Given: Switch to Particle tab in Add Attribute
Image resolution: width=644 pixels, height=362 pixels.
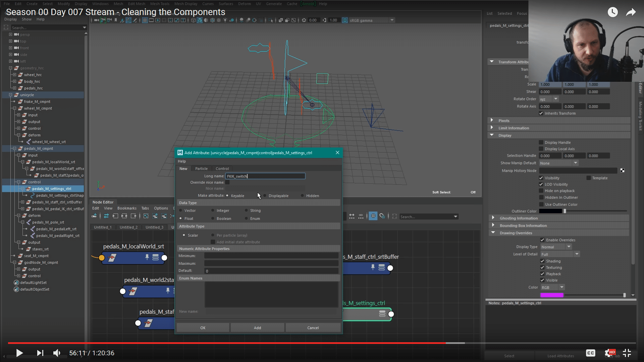Looking at the screenshot, I should 201,169.
